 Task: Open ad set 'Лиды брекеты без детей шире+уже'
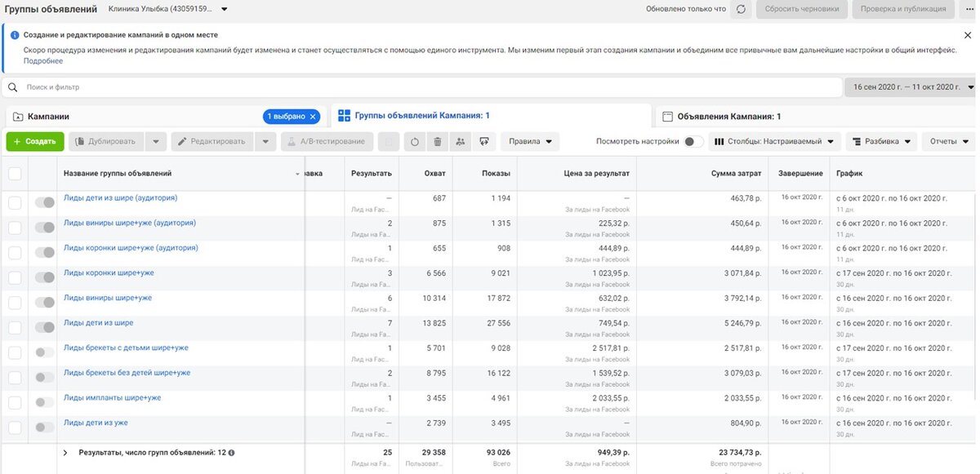127,372
